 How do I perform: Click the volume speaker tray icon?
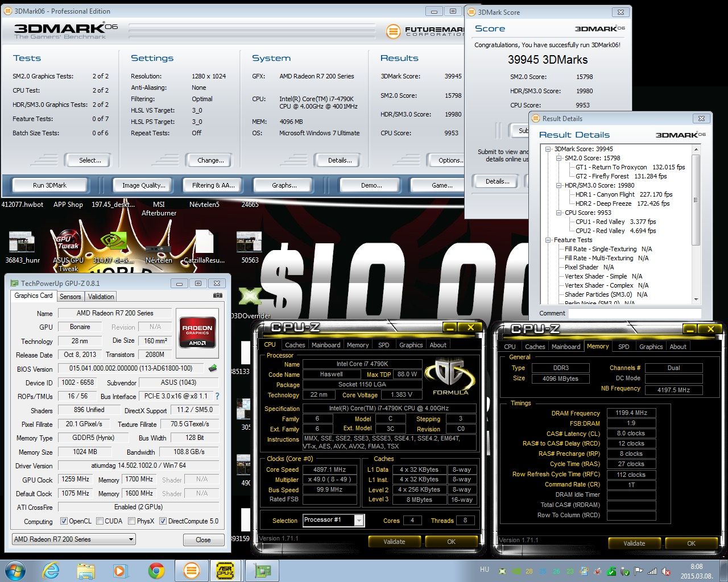[665, 571]
